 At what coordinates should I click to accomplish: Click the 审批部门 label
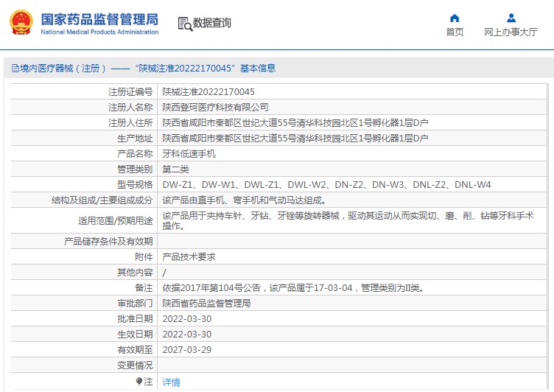coord(135,304)
